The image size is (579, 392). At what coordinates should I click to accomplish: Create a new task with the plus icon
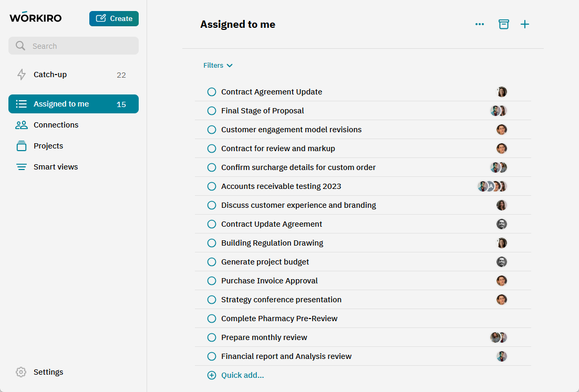(x=525, y=24)
